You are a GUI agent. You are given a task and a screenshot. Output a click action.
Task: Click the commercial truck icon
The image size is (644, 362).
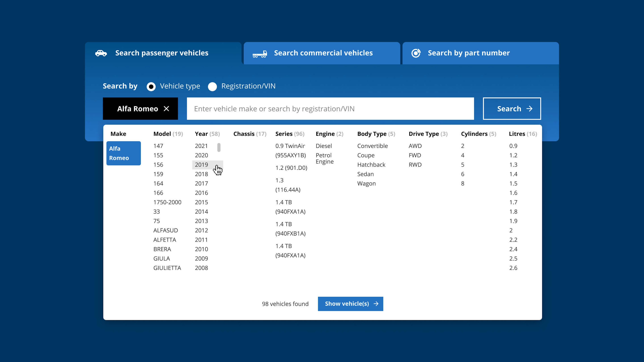[x=260, y=54]
